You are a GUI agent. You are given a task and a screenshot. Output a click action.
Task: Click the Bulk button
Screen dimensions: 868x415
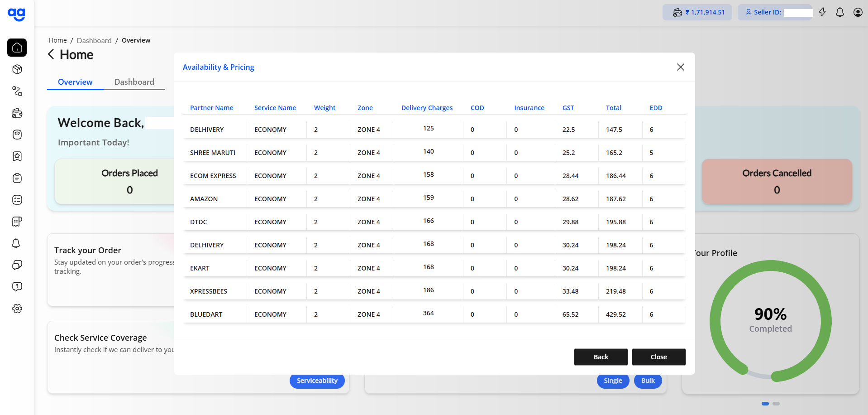pos(648,381)
